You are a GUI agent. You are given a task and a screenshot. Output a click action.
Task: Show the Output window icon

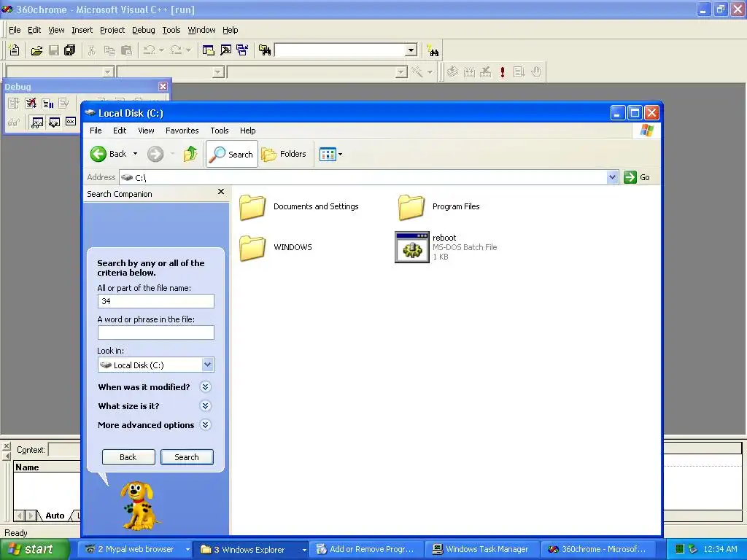[x=225, y=50]
